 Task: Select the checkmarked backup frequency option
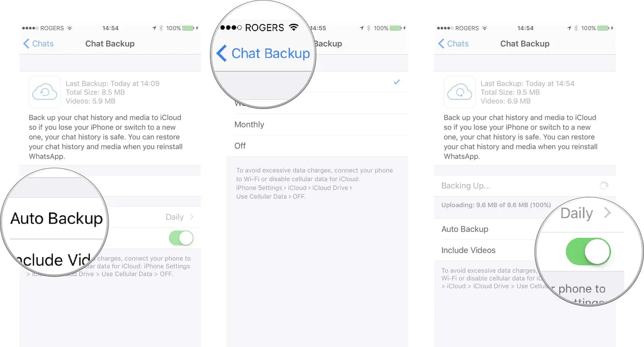(318, 82)
